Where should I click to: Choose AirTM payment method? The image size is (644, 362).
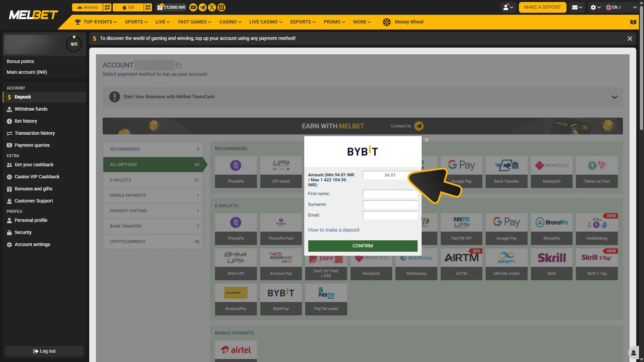tap(462, 264)
